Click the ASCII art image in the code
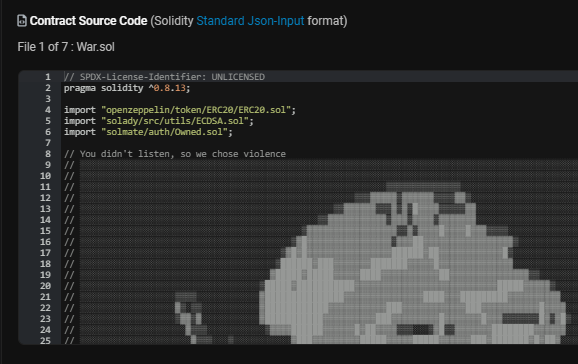The height and width of the screenshot is (364, 578). point(329,252)
